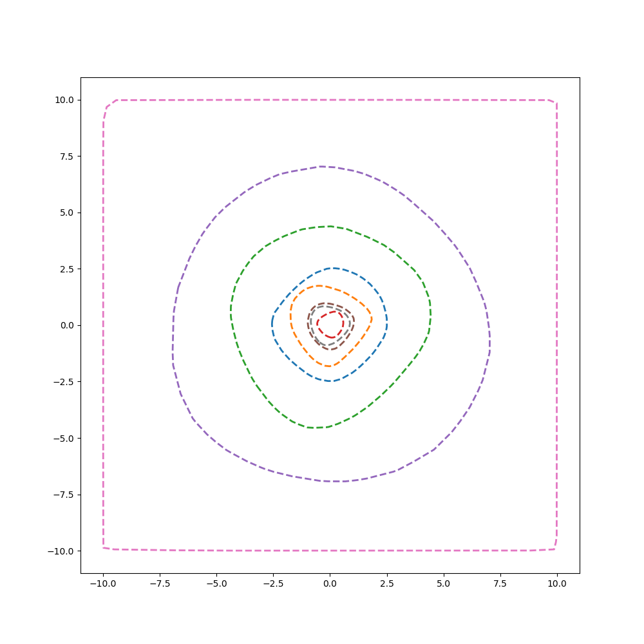Click the y-axis tick label −7.5
Viewport: 644px width, 644px height.
click(64, 495)
